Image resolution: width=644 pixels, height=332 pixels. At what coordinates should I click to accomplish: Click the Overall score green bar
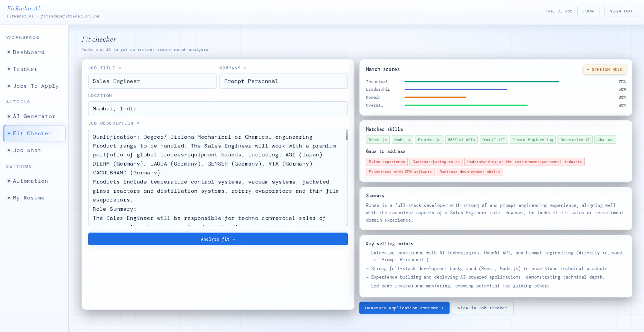[x=466, y=105]
